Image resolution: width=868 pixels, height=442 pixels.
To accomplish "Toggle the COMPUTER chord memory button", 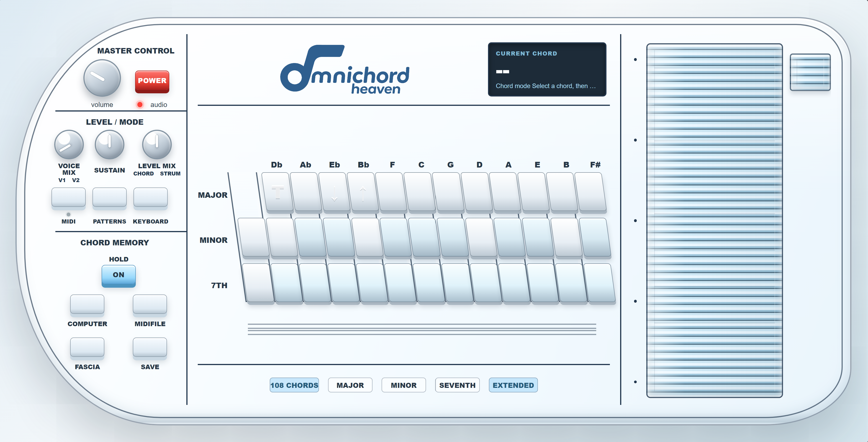I will click(x=87, y=305).
